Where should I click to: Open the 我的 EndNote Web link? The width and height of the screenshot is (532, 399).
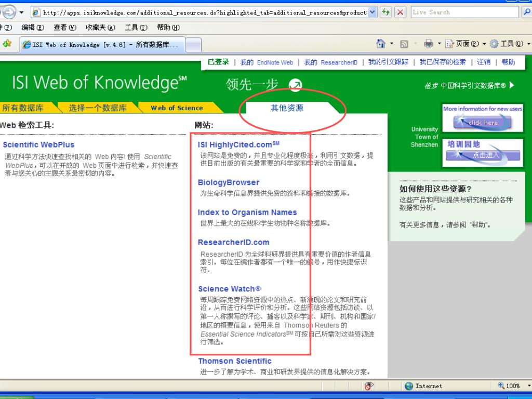(x=267, y=62)
